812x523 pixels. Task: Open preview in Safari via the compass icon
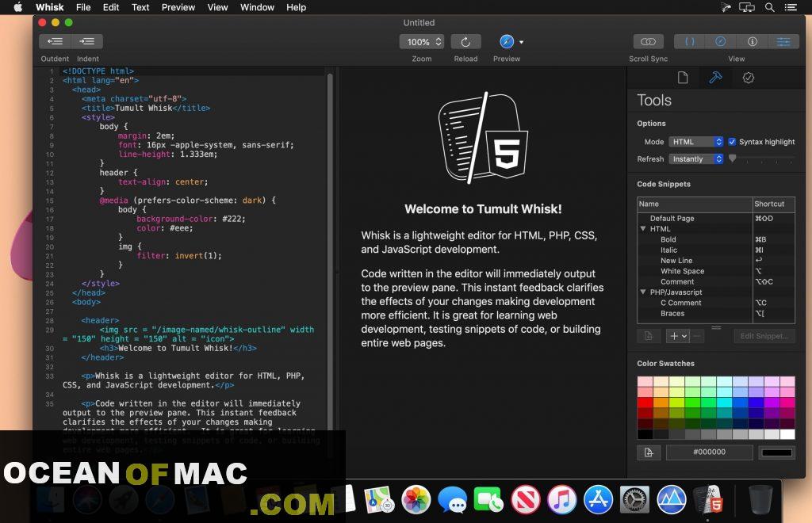pyautogui.click(x=507, y=42)
